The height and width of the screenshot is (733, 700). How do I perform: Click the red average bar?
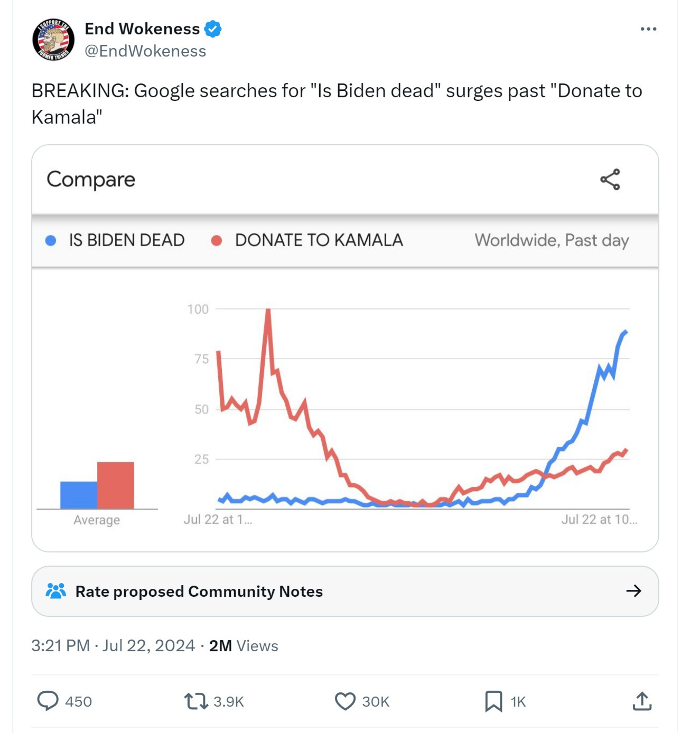coord(116,485)
